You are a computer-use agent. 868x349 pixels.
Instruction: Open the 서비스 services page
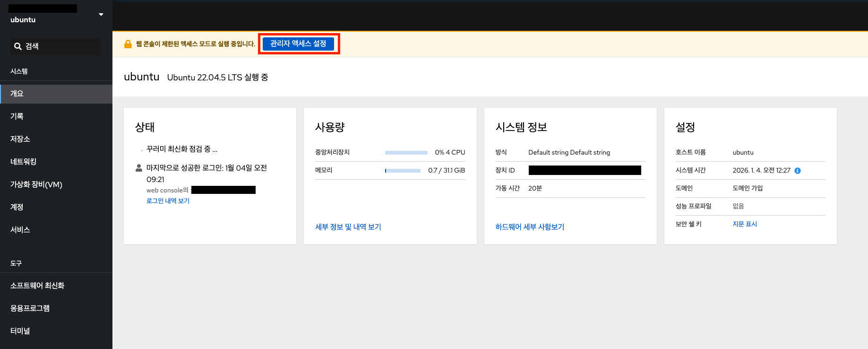coord(20,230)
